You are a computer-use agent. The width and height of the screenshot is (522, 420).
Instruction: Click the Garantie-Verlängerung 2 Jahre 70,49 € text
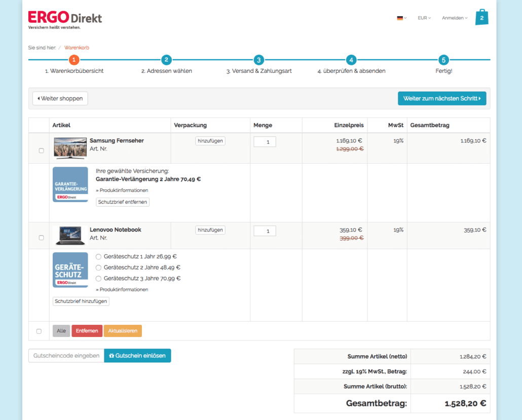pyautogui.click(x=148, y=179)
